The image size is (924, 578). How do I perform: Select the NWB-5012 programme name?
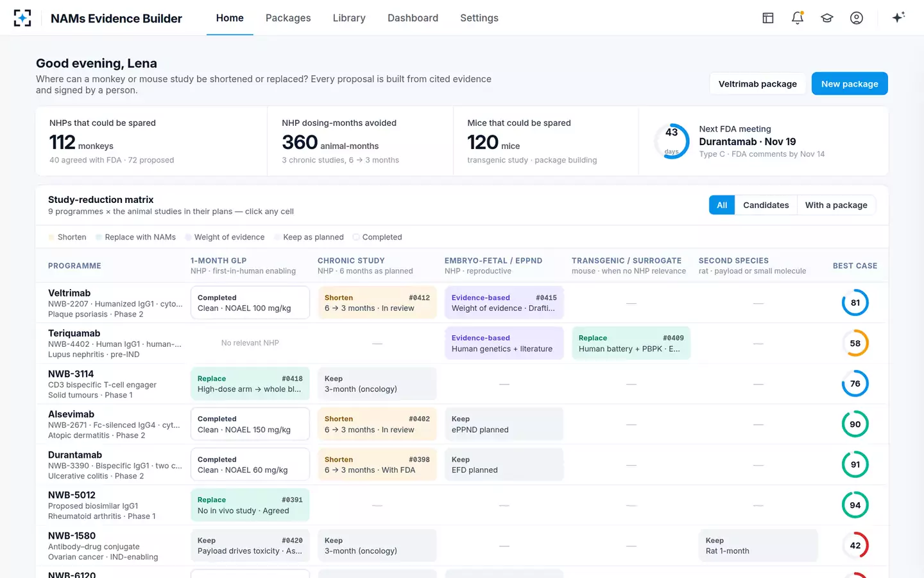(72, 495)
